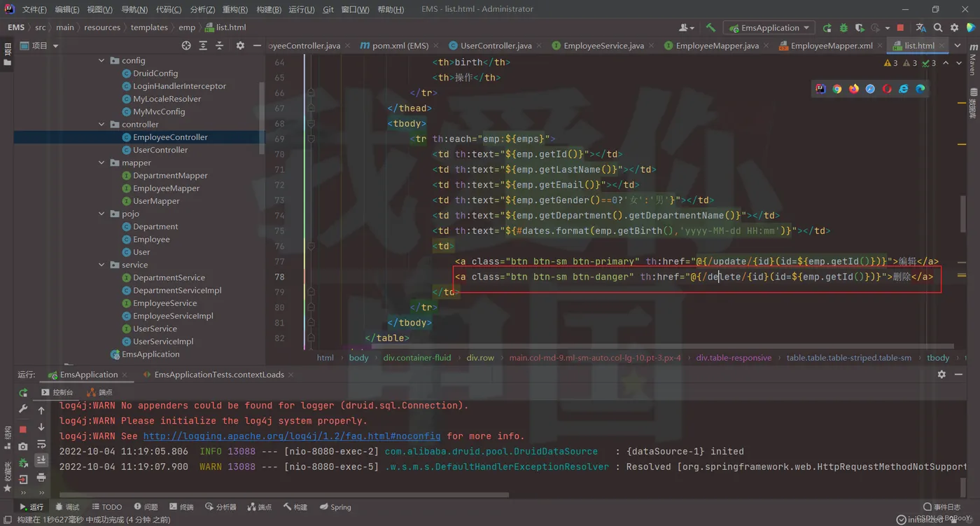This screenshot has width=980, height=526.
Task: Open in Firefox browser icon
Action: click(x=854, y=89)
